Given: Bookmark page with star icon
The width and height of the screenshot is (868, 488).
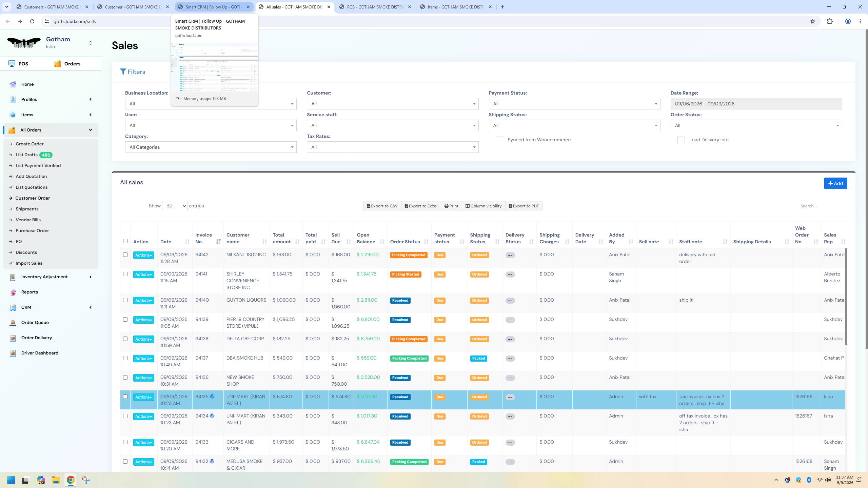Looking at the screenshot, I should click(x=812, y=21).
